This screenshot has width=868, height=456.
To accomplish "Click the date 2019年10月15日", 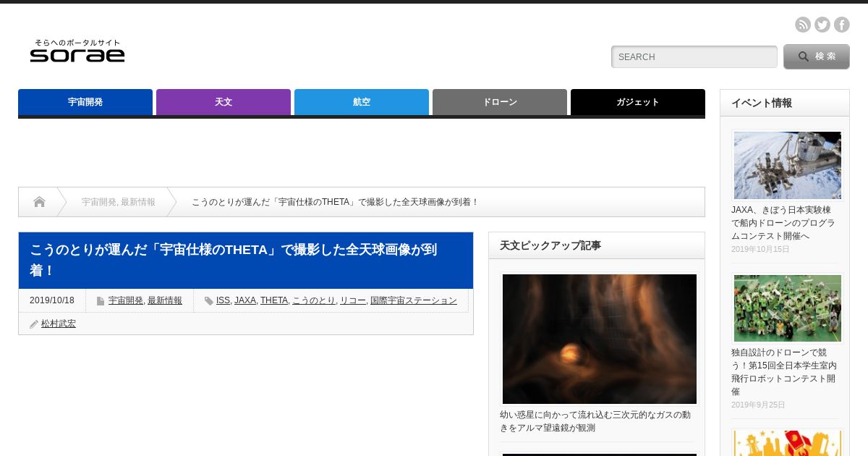I will point(760,249).
